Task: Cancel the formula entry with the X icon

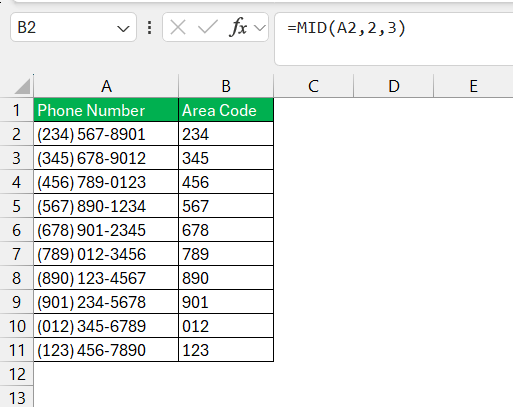Action: [x=178, y=27]
